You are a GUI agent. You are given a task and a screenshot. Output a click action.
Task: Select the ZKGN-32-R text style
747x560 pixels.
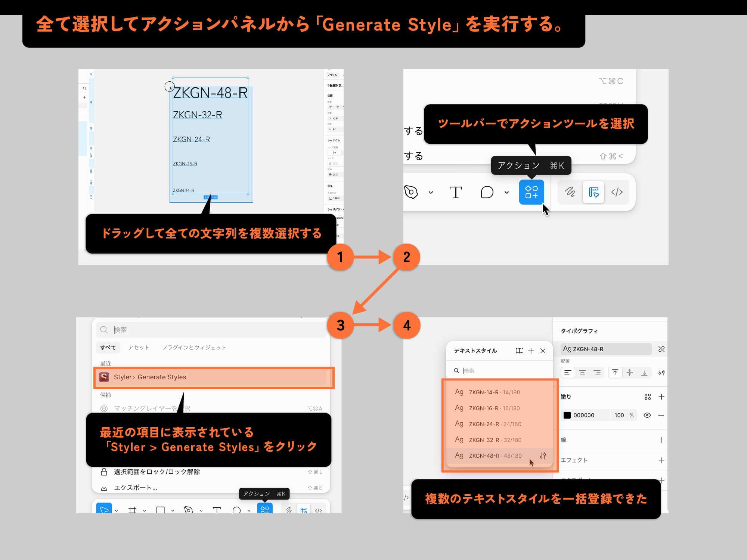pos(499,440)
